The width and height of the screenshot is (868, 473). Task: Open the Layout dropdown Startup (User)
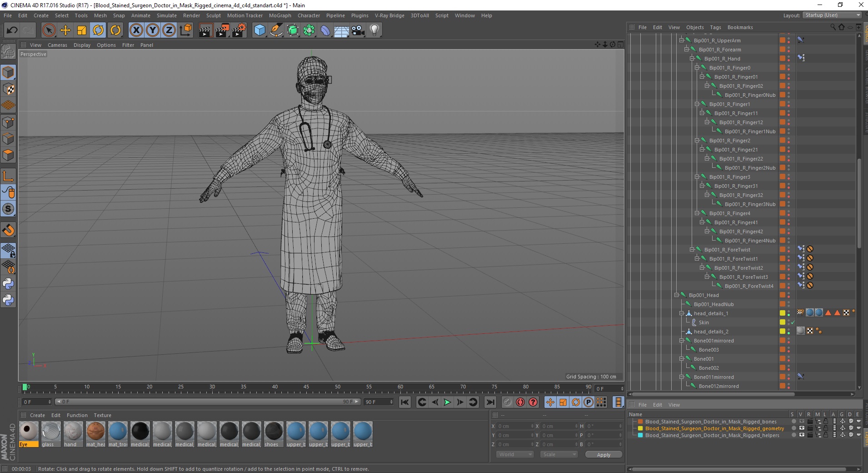pyautogui.click(x=832, y=15)
